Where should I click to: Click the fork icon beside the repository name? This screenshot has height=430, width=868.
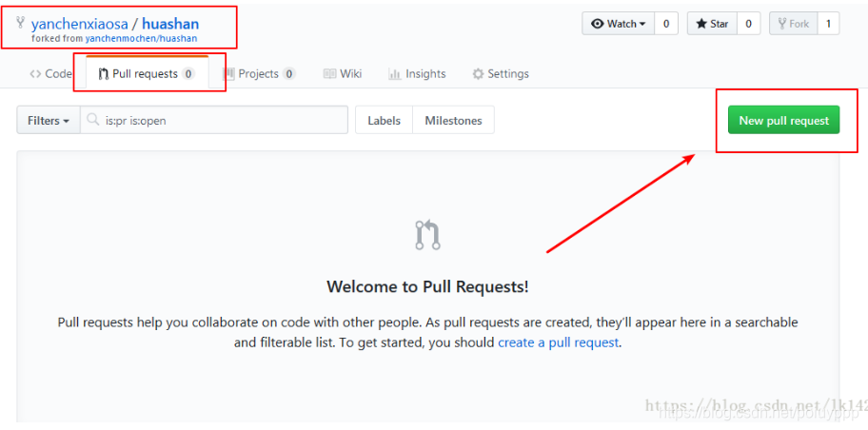click(21, 22)
